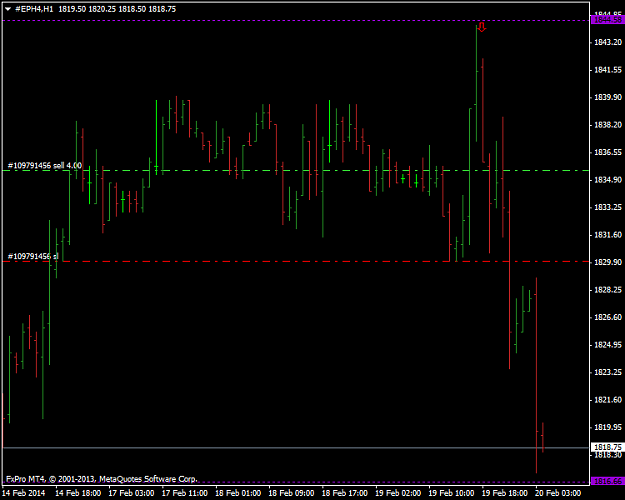Viewport: 625px width, 500px height.
Task: Click the #EPH4,H1 symbol title text
Action: point(34,9)
